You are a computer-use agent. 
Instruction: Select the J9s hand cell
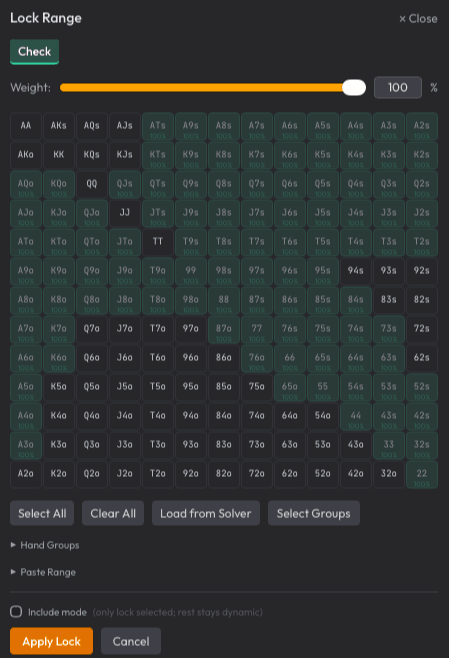(191, 213)
